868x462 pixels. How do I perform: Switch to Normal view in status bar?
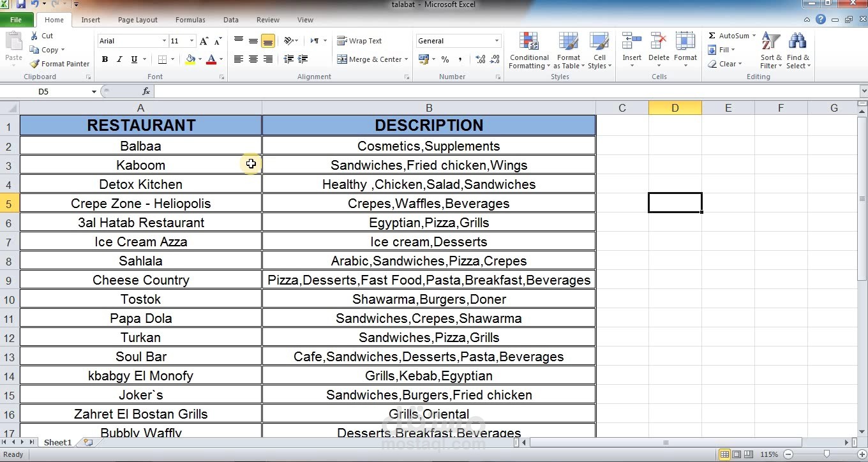click(724, 455)
